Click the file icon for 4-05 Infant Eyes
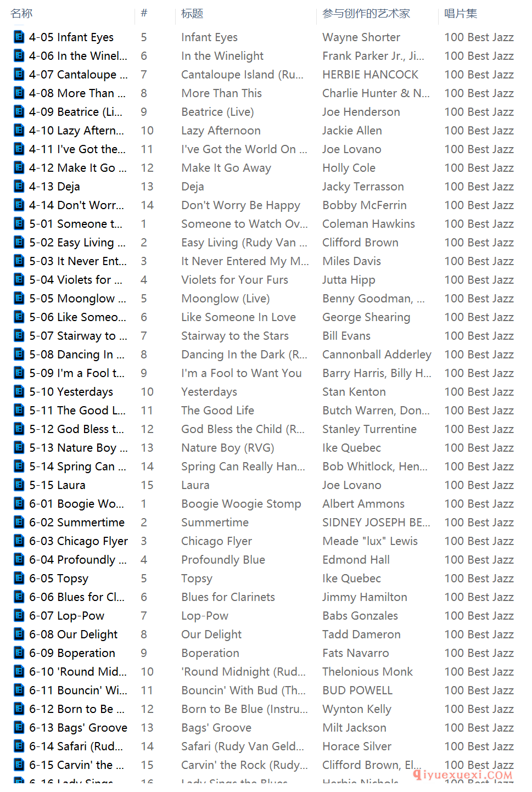This screenshot has width=532, height=792. tap(19, 37)
